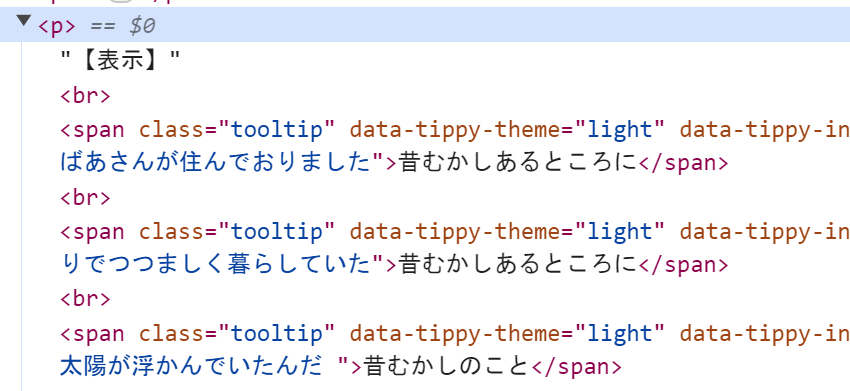Viewport: 850px width, 391px height.
Task: Click the "tooltip" class value in the ばあさん span
Action: tap(277, 130)
